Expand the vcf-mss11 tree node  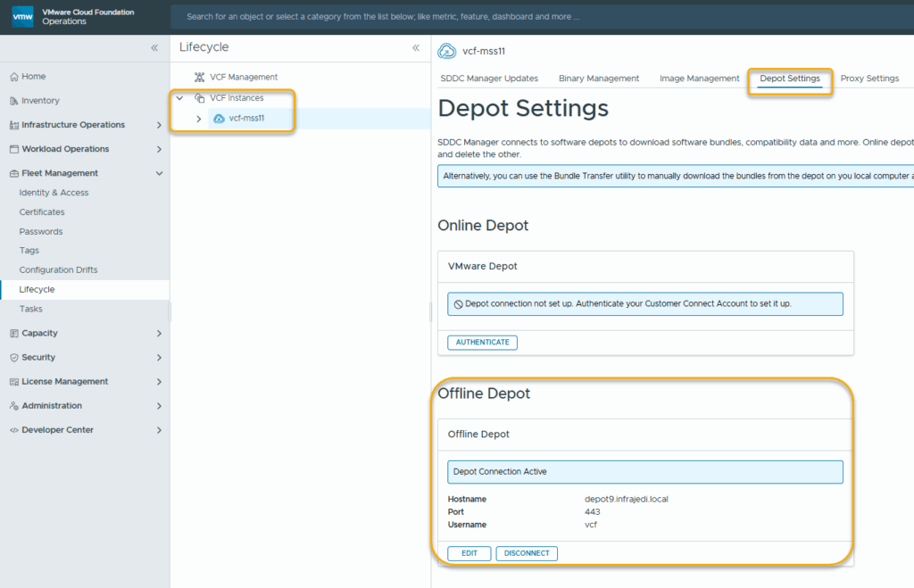tap(198, 119)
